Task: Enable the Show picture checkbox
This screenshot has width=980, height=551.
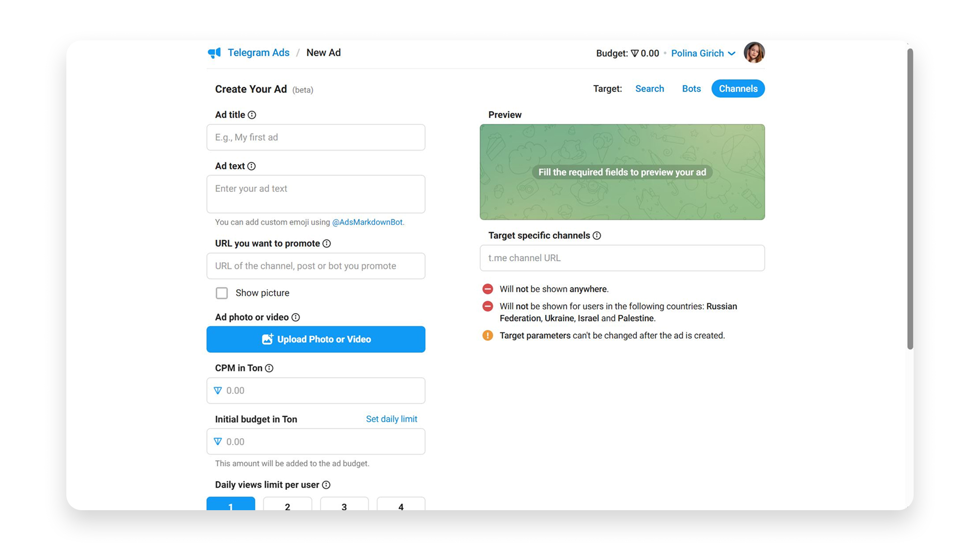Action: 222,293
